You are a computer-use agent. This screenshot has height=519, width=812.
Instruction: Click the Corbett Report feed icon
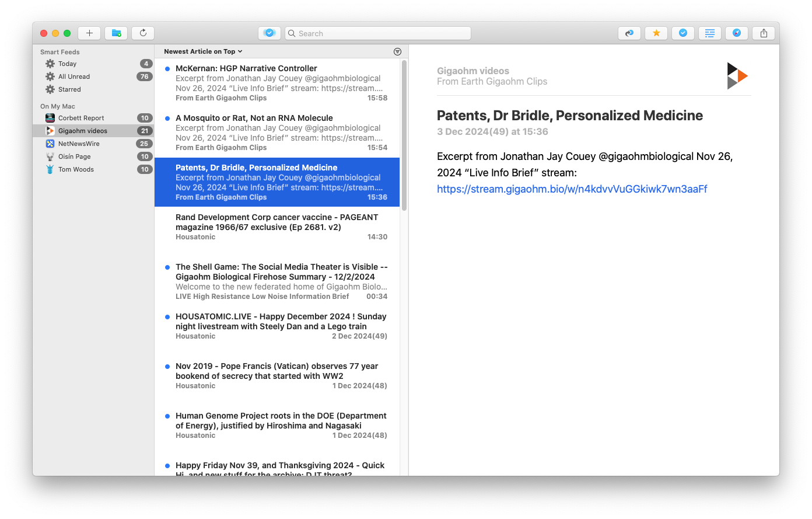tap(50, 118)
